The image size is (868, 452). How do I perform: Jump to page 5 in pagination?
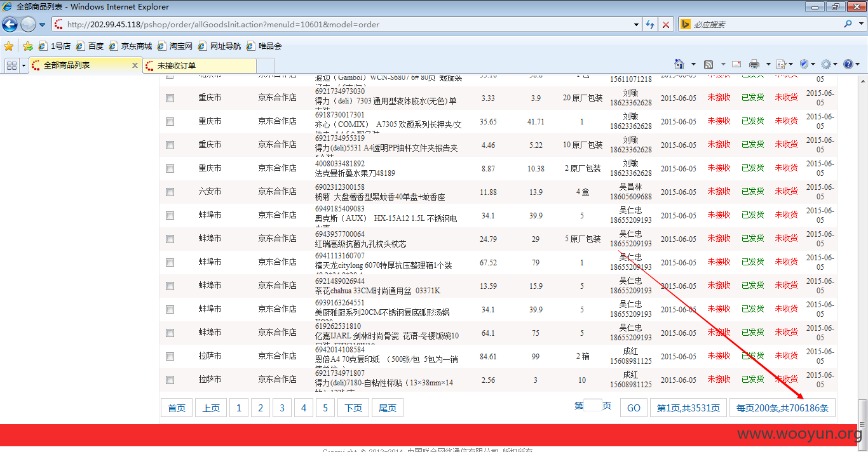(325, 408)
